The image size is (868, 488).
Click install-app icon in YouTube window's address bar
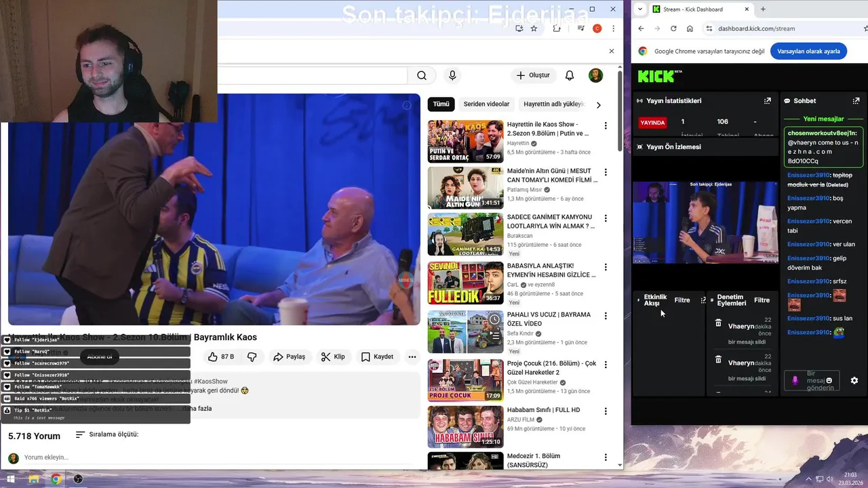pos(519,28)
